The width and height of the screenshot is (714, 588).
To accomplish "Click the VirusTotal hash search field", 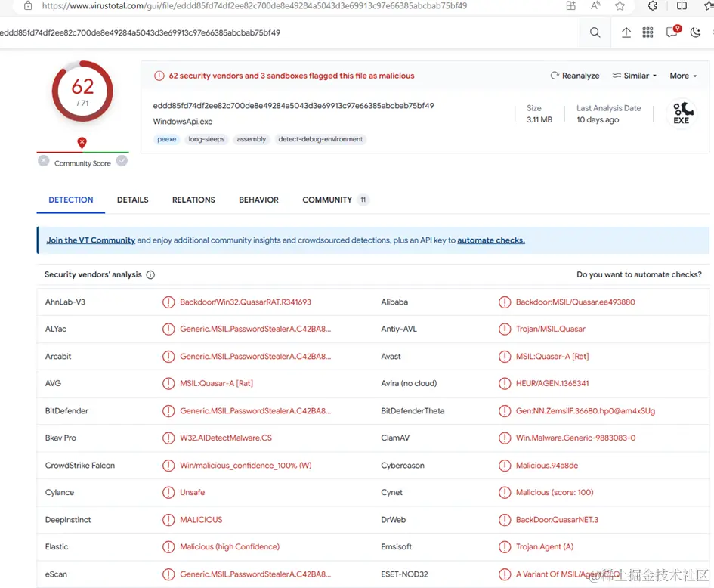I will 289,32.
